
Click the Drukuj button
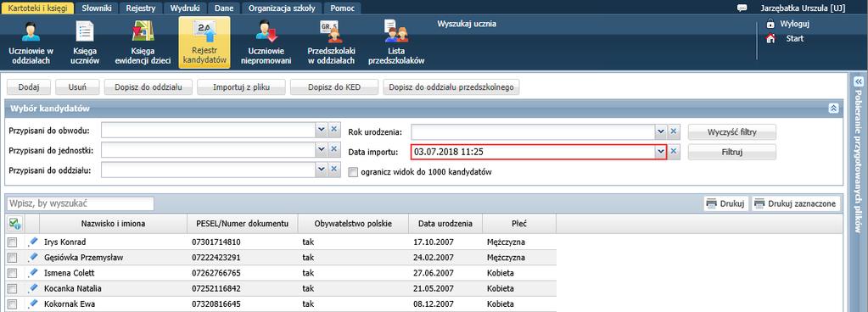point(726,203)
